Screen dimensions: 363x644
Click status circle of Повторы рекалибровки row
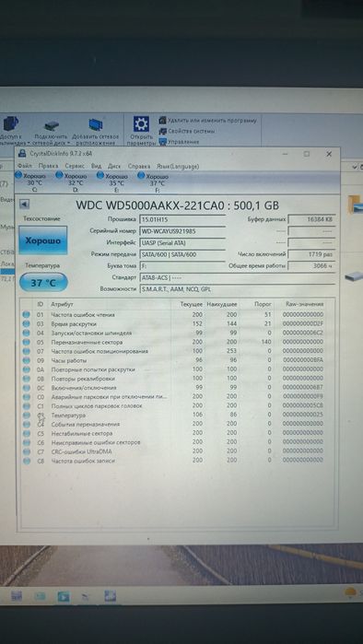coord(27,379)
